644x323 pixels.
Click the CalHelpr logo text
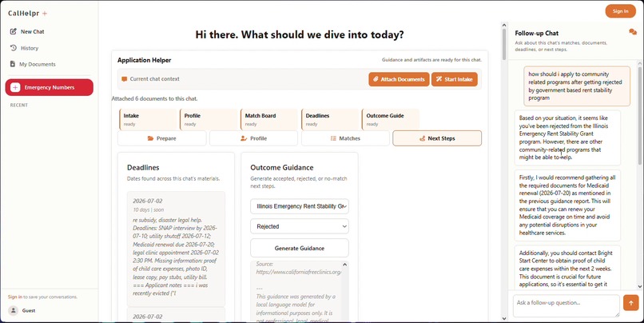pyautogui.click(x=24, y=13)
